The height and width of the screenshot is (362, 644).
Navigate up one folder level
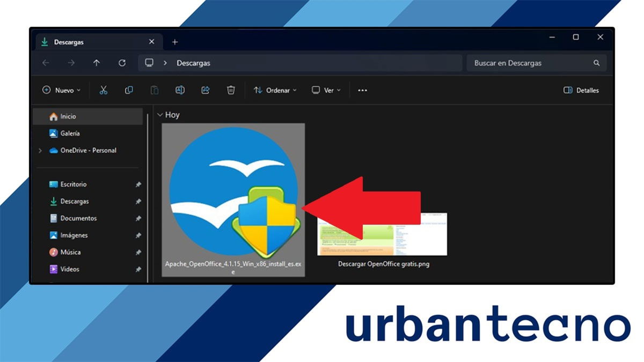[97, 62]
